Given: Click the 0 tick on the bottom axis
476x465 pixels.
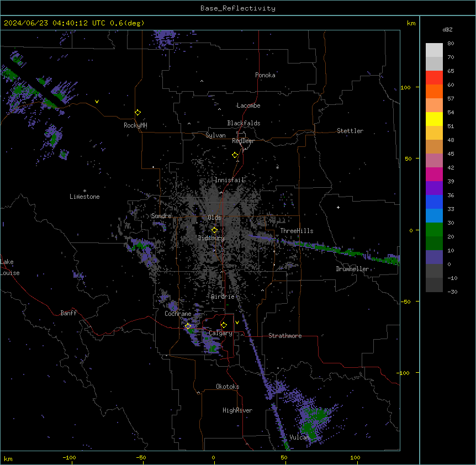Looking at the screenshot, I should [213, 458].
